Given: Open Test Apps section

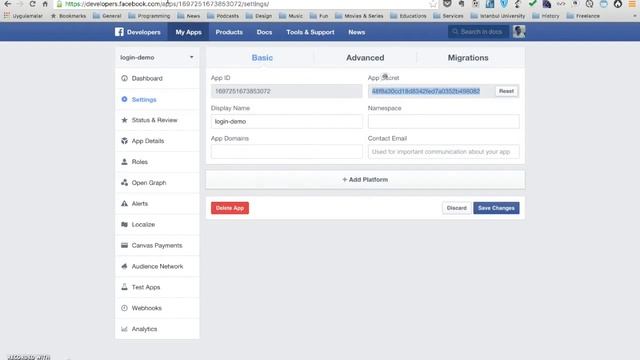Looking at the screenshot, I should tap(157, 287).
